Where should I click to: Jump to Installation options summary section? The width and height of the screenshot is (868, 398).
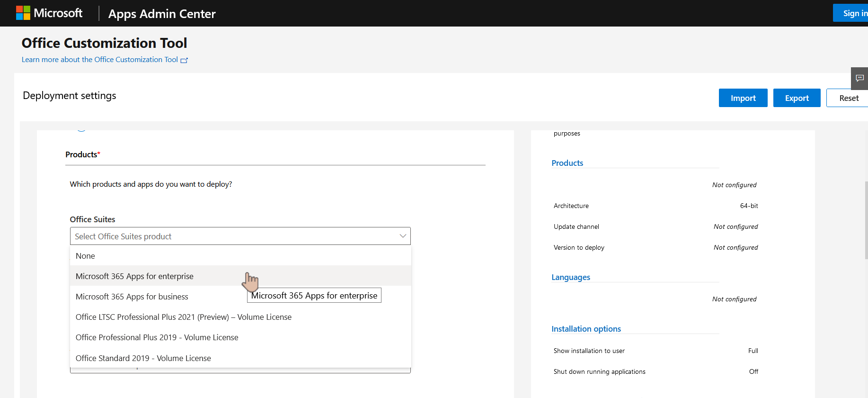(x=586, y=329)
